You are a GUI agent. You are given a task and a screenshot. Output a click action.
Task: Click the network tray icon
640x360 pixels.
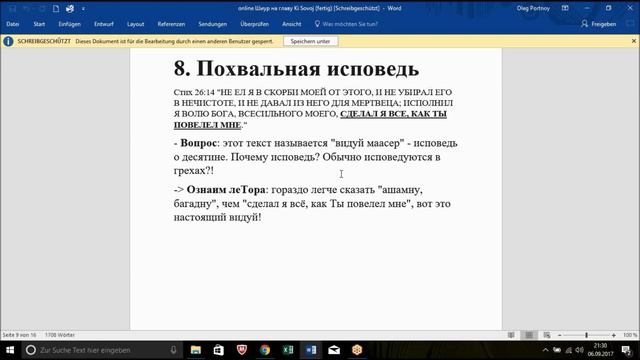(x=569, y=350)
